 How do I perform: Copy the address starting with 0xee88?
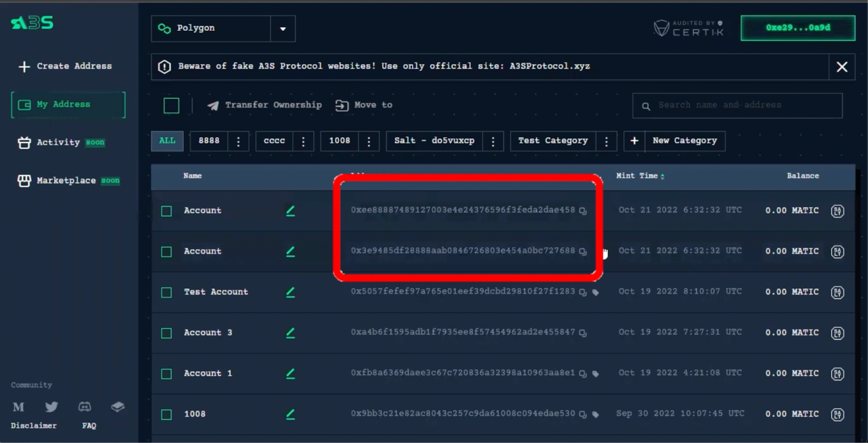pos(583,211)
